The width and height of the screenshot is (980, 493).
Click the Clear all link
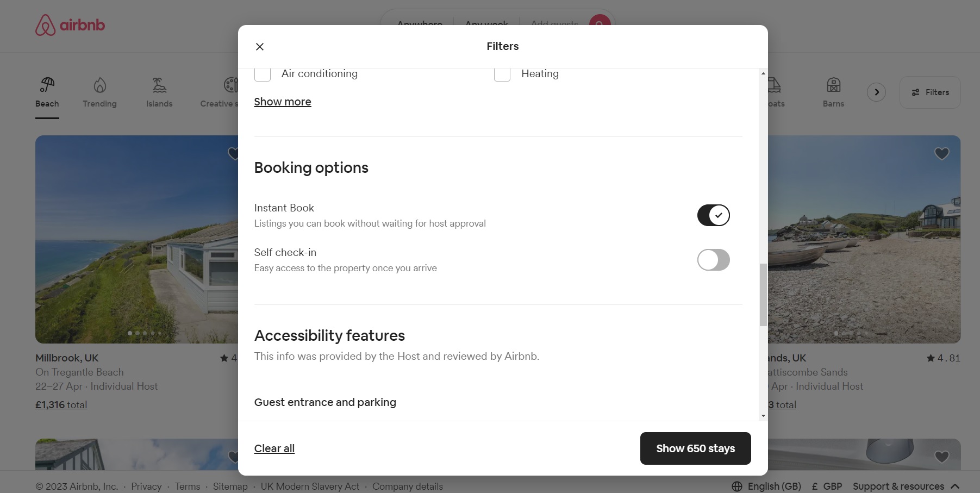274,448
